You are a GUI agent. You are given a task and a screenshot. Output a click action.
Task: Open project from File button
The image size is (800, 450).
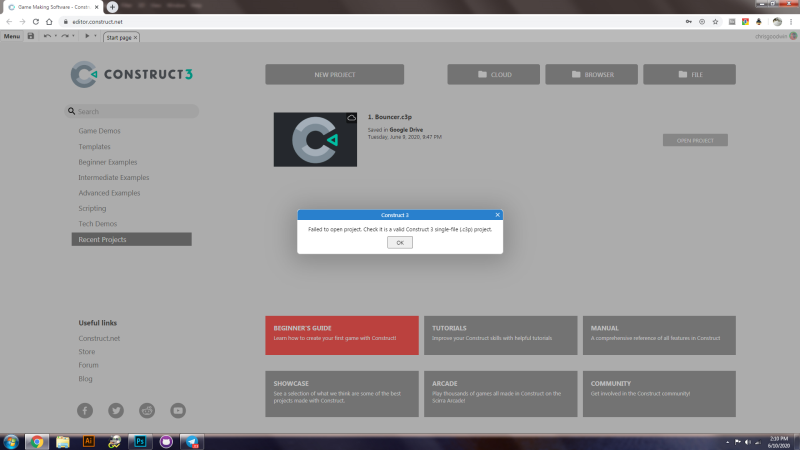point(689,74)
